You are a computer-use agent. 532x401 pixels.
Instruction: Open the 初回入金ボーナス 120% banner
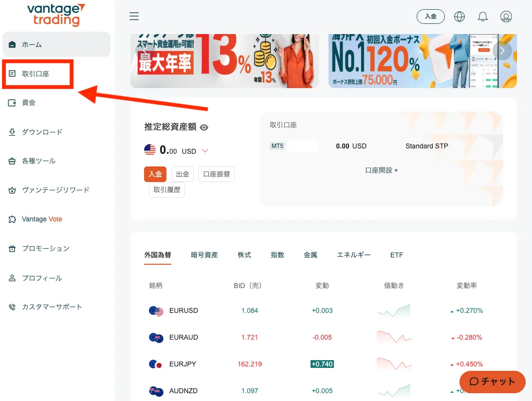pos(422,61)
